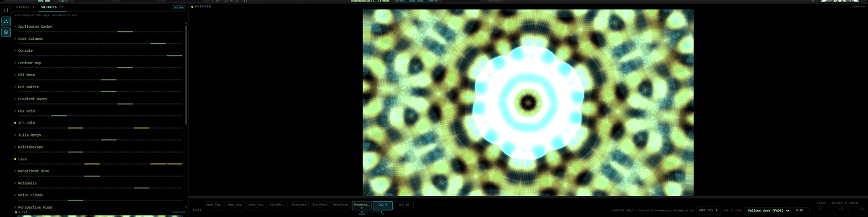Select the Perspective Floor source
Screen dimensions: 868x217
pos(36,207)
